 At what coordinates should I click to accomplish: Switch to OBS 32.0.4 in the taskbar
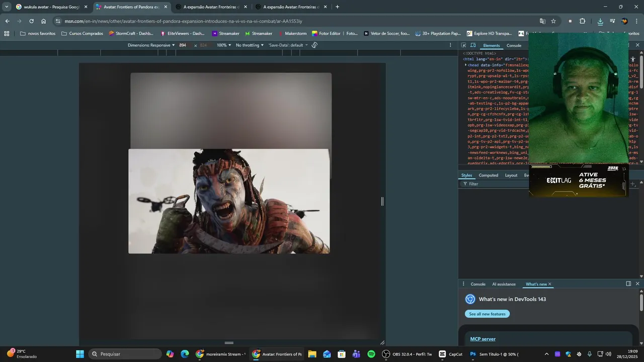(x=407, y=354)
